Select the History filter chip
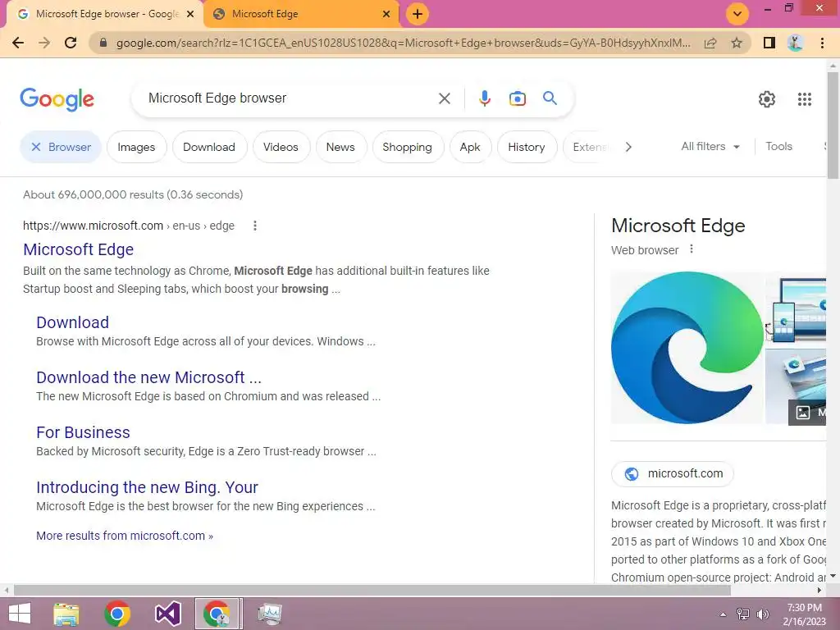Viewport: 840px width, 630px height. point(527,147)
